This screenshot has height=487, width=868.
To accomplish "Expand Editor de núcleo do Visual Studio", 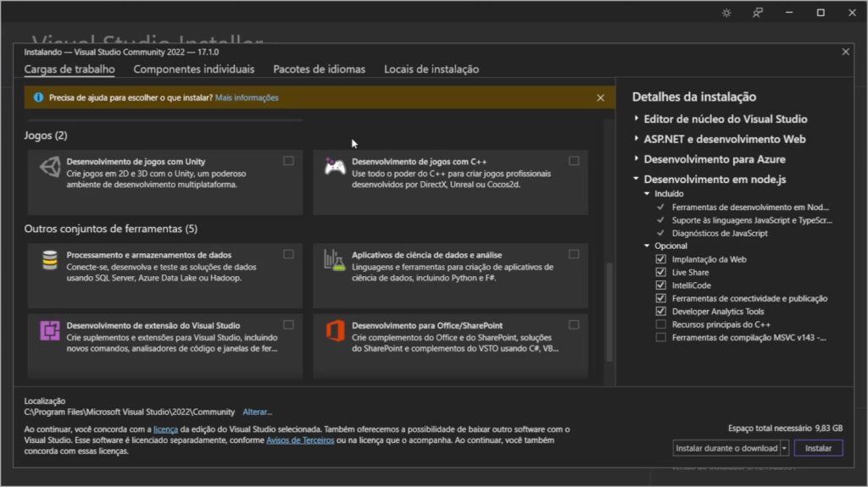I will 636,119.
